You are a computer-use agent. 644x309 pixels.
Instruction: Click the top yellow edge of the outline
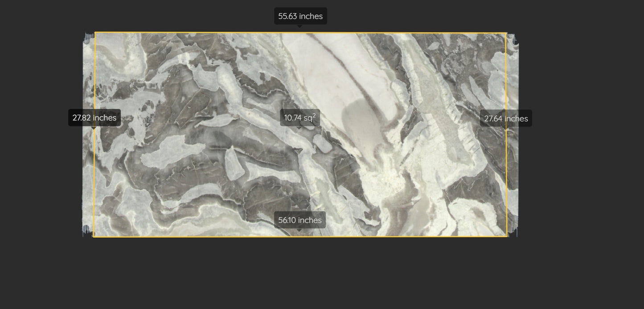click(201, 33)
